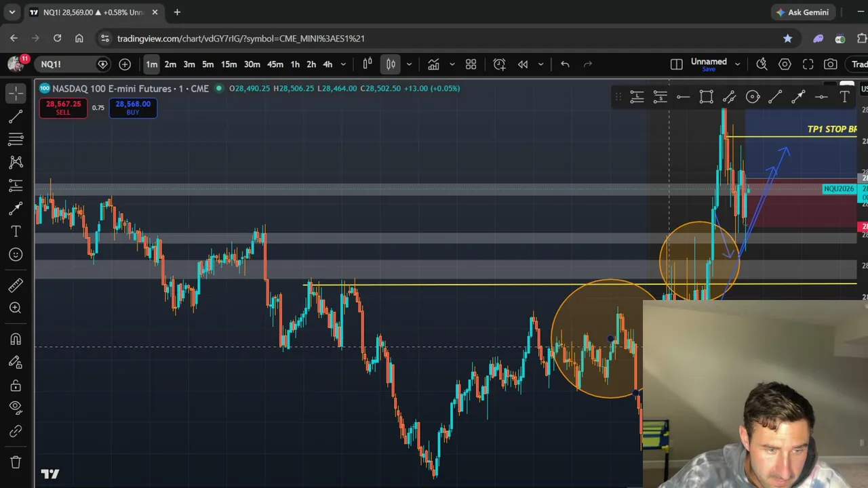Bookmark this page with the star icon

pyautogui.click(x=788, y=39)
